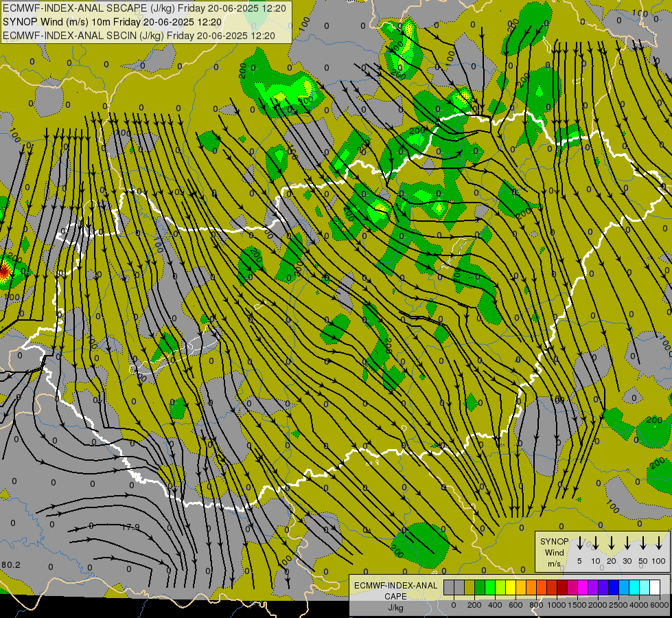Viewport: 672px width, 618px height.
Task: Click the '6000' value on CAPE scale
Action: coord(660,605)
